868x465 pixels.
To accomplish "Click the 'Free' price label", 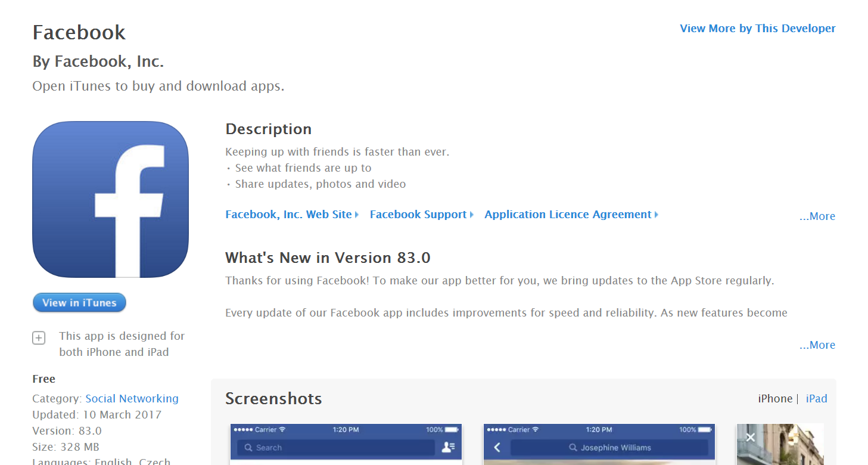I will pos(44,379).
